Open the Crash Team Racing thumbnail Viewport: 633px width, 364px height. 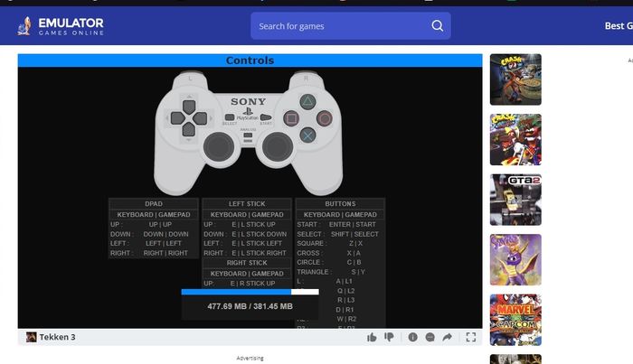coord(515,139)
